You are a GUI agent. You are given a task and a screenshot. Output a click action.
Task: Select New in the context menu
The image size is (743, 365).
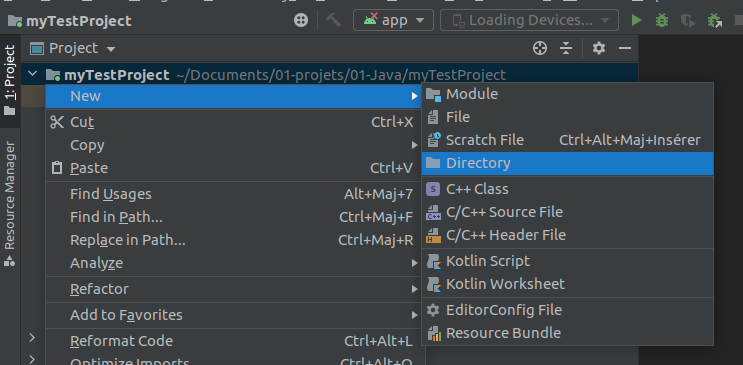pyautogui.click(x=234, y=96)
